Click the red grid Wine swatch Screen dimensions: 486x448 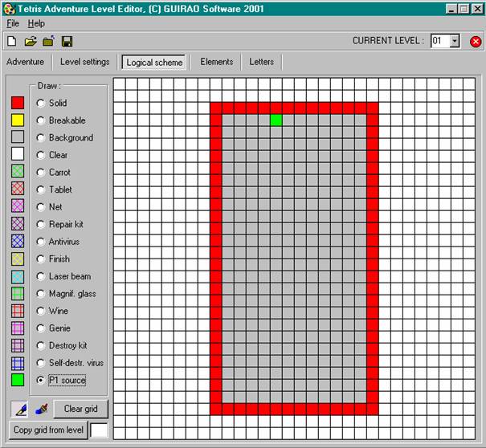(18, 311)
